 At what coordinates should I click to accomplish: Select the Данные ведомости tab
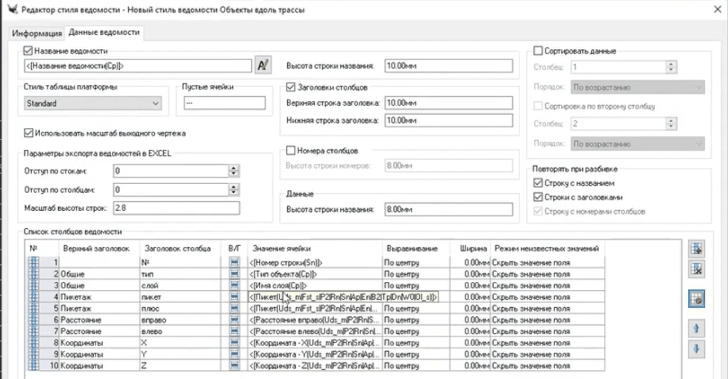tap(104, 32)
